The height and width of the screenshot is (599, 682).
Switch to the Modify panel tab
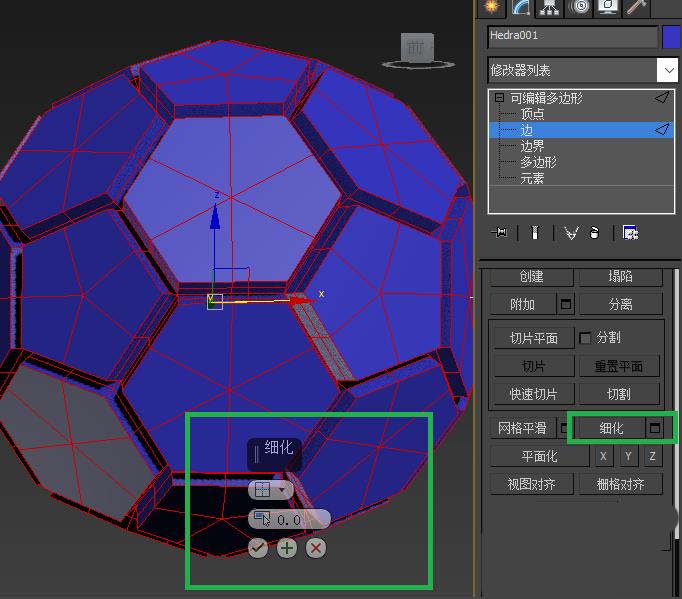520,7
